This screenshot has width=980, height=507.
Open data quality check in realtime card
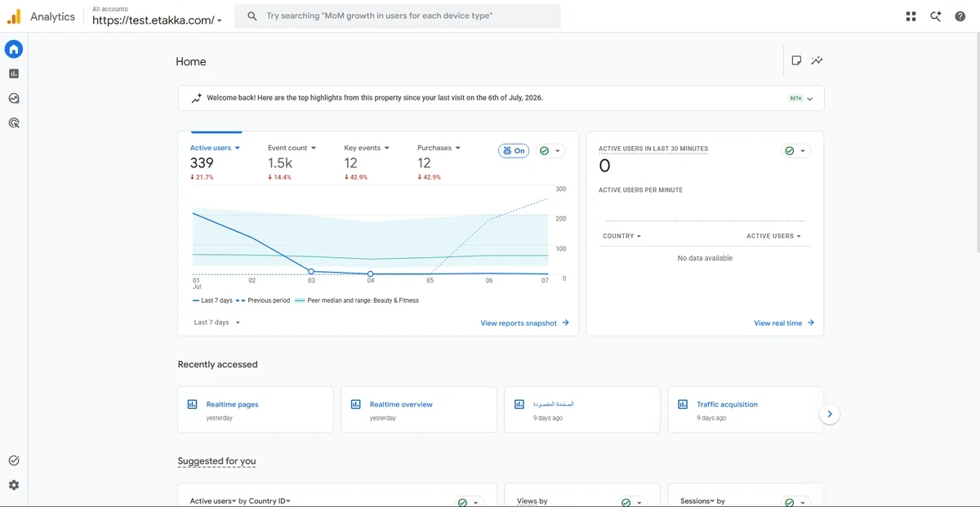tap(795, 151)
